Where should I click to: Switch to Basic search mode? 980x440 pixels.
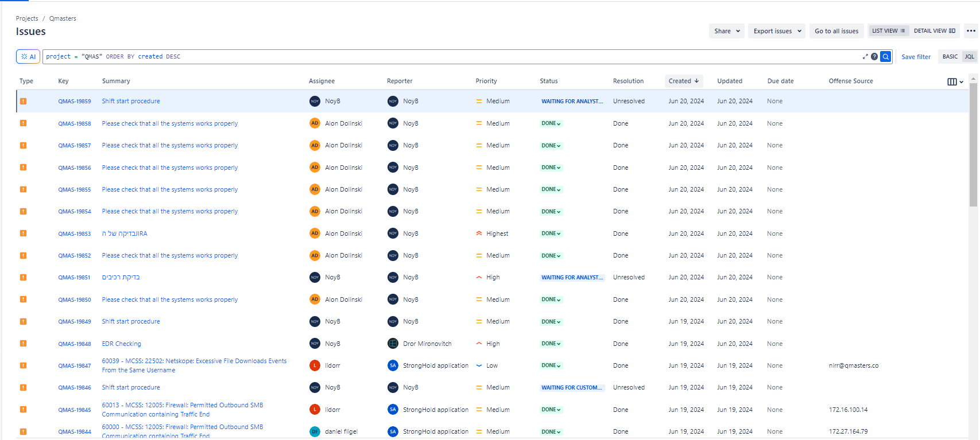click(950, 57)
